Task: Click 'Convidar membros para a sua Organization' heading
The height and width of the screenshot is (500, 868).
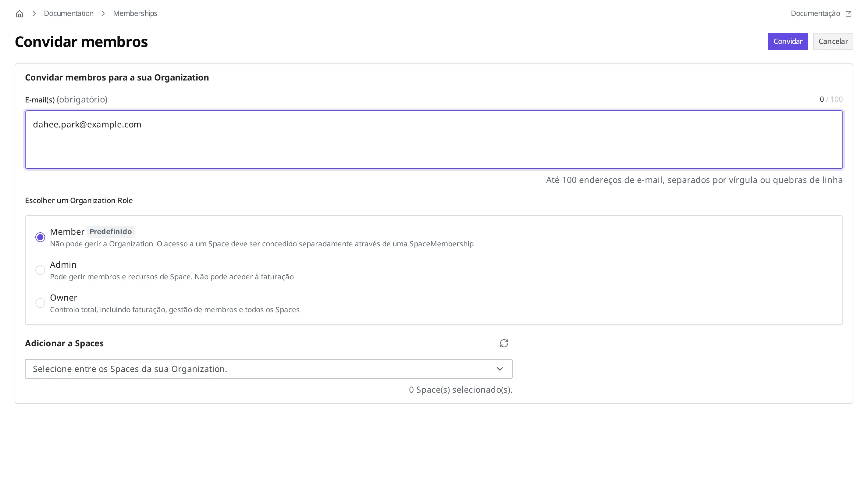Action: tap(117, 78)
